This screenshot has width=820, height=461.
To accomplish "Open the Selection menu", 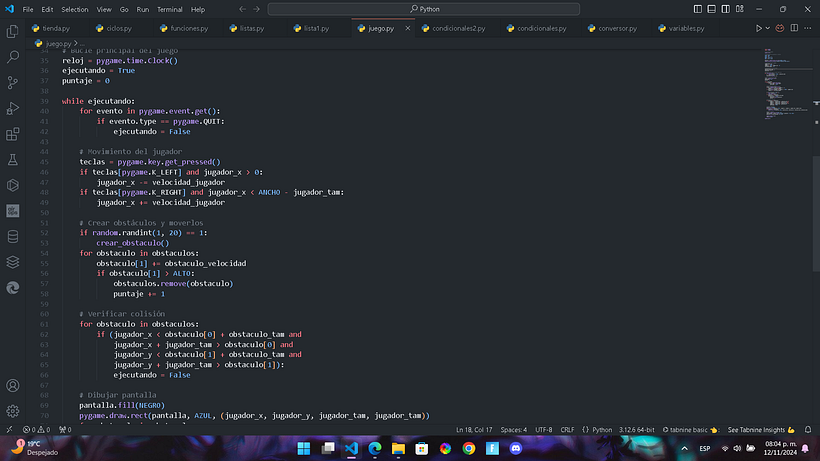I will [75, 9].
